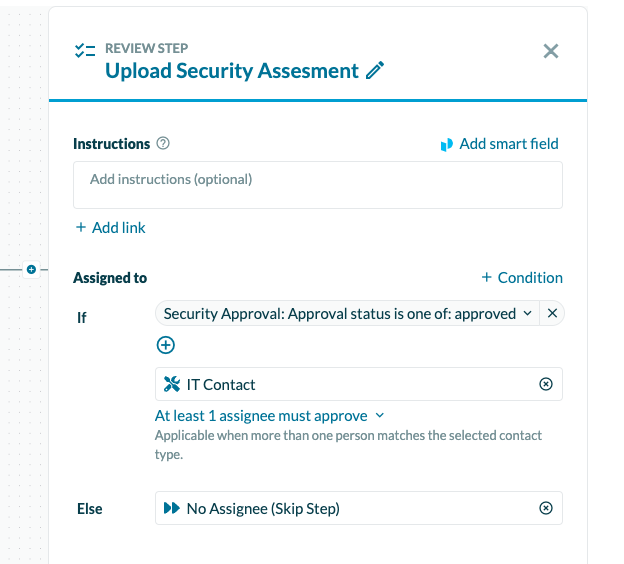Viewport: 624px width, 564px height.
Task: Click the Skip Step fast-forward icon
Action: (171, 509)
